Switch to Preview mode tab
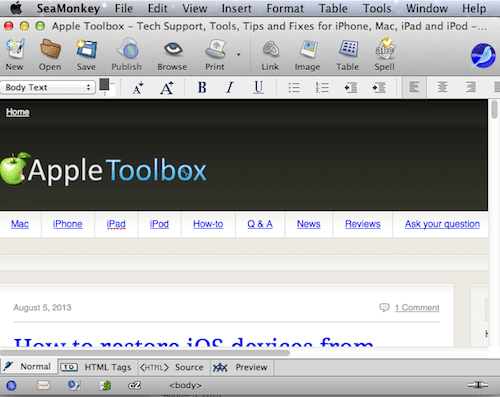 (x=242, y=367)
